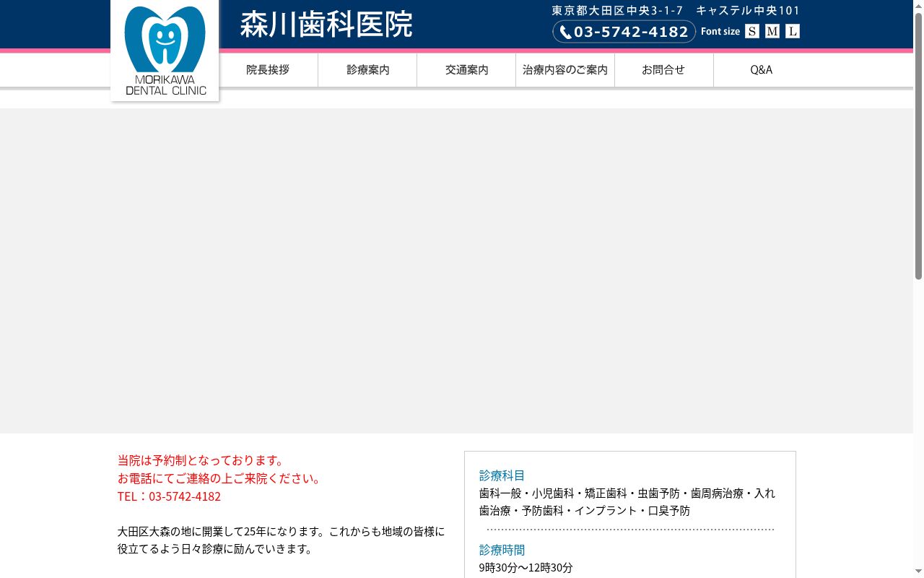Image resolution: width=924 pixels, height=578 pixels.
Task: Click the page vertical scrollbar thumb
Action: (x=918, y=146)
